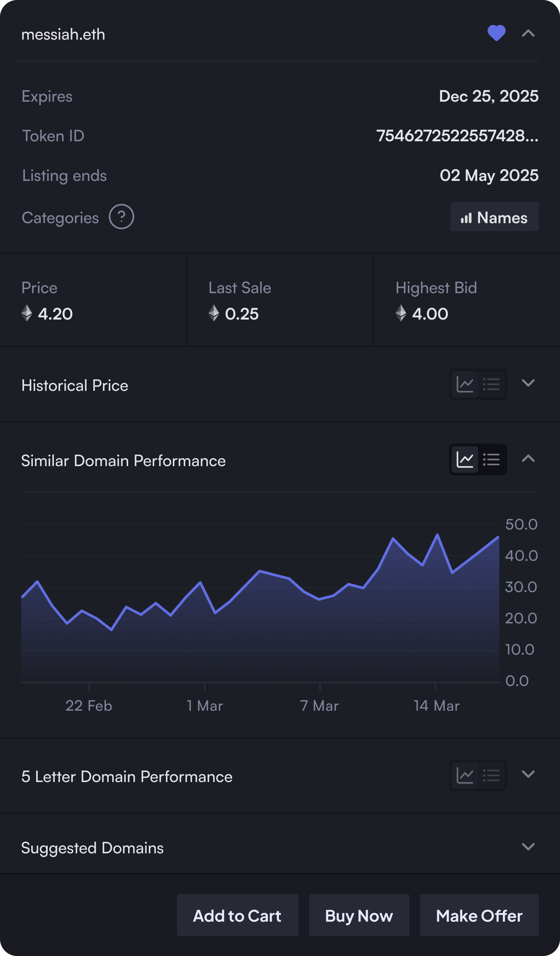Screen dimensions: 560x956
Task: Expand the Suggested Domains section
Action: 528,846
